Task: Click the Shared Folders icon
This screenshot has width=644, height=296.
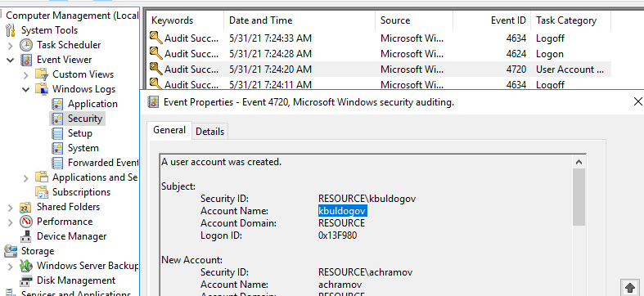Action: click(26, 207)
